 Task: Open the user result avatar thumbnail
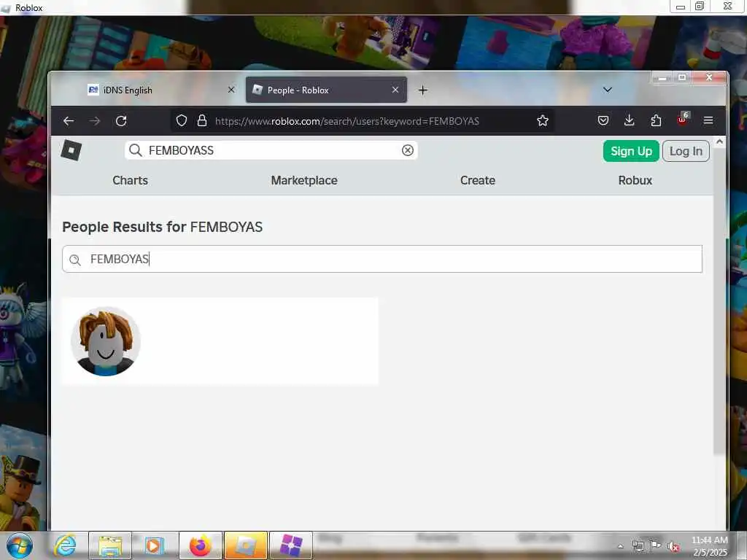106,341
